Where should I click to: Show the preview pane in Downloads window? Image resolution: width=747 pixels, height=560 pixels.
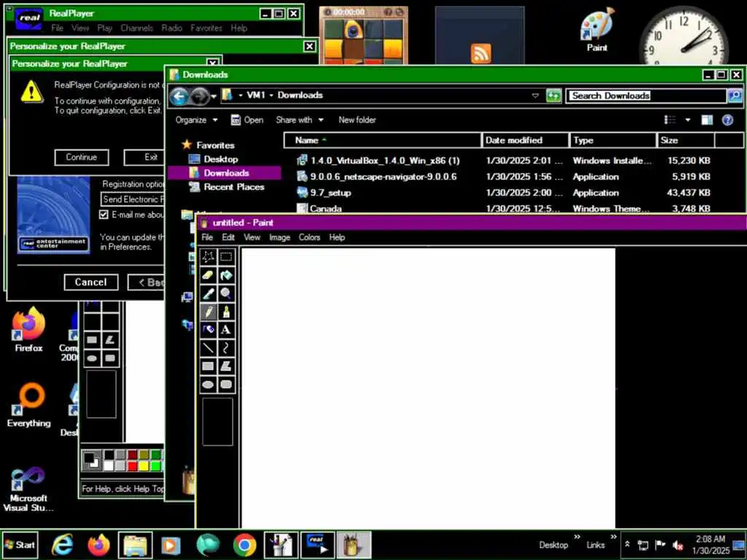(707, 120)
